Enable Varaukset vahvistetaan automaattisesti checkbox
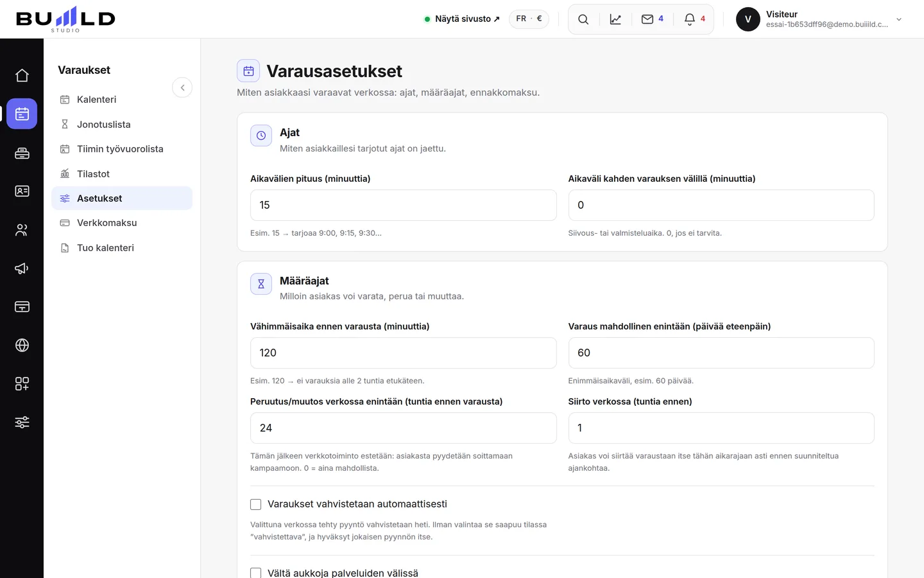 255,505
